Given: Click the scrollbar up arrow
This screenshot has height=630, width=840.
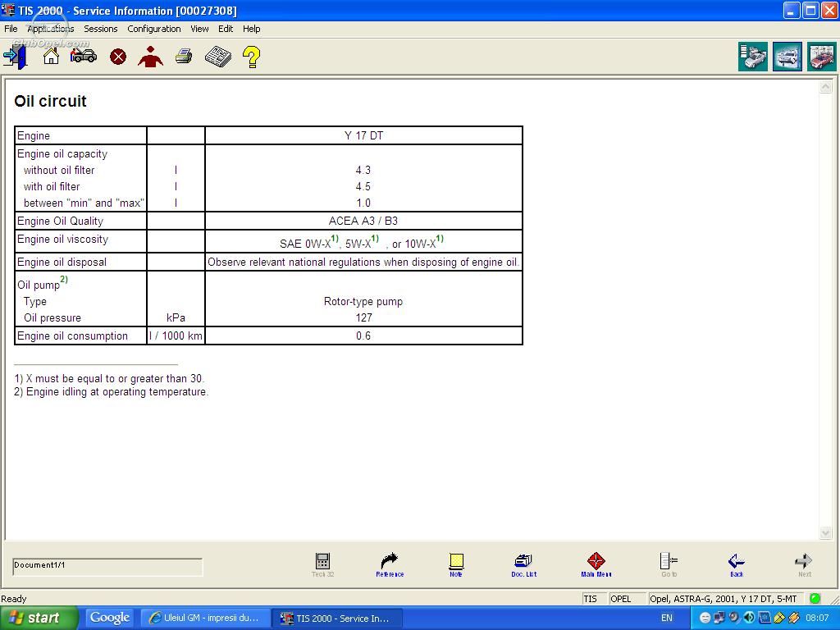Looking at the screenshot, I should pyautogui.click(x=825, y=86).
